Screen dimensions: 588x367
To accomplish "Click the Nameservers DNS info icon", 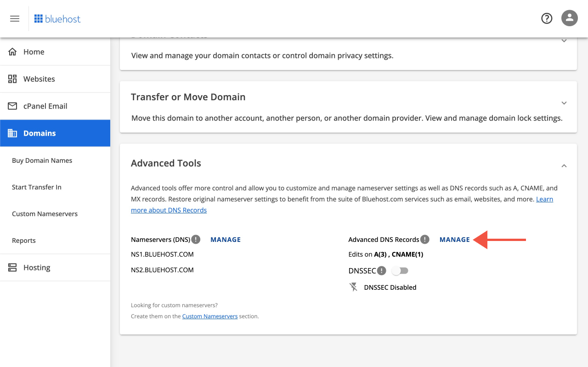I will [197, 239].
